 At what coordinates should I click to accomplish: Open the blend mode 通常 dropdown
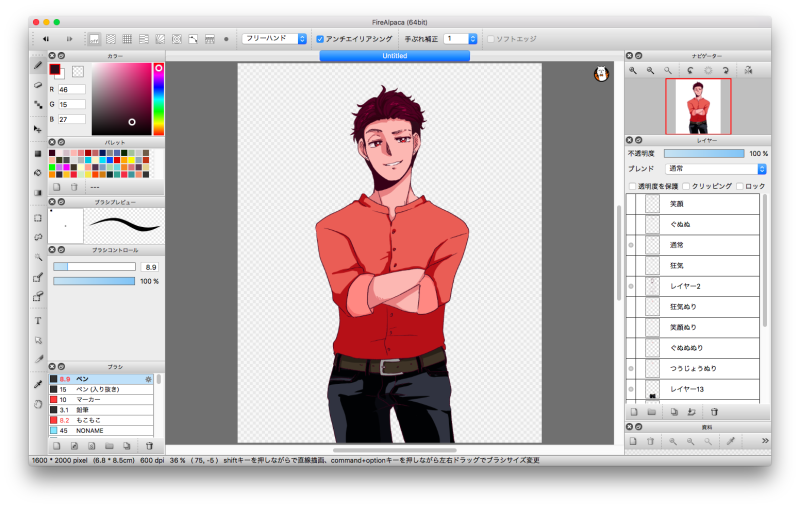tap(716, 168)
